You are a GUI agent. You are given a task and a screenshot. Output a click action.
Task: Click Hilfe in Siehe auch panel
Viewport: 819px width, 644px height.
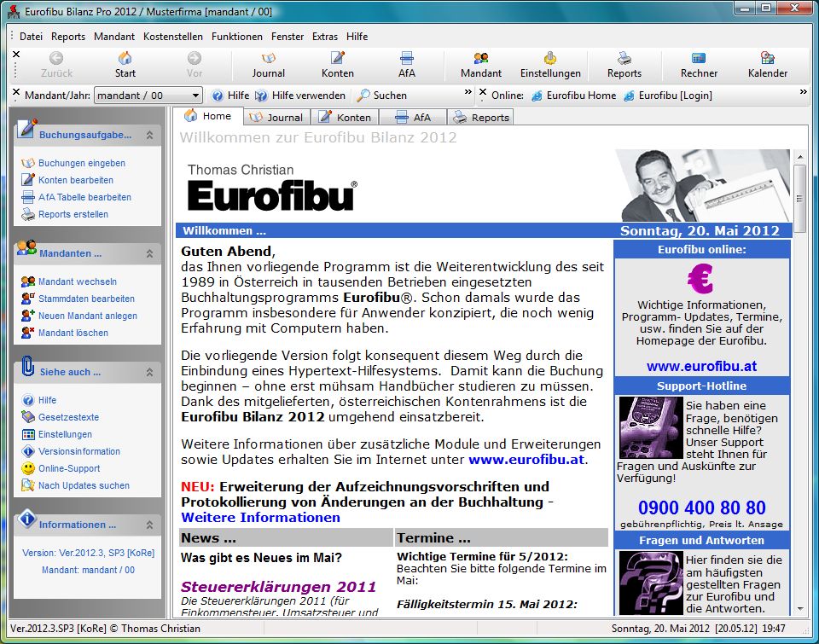click(38, 400)
